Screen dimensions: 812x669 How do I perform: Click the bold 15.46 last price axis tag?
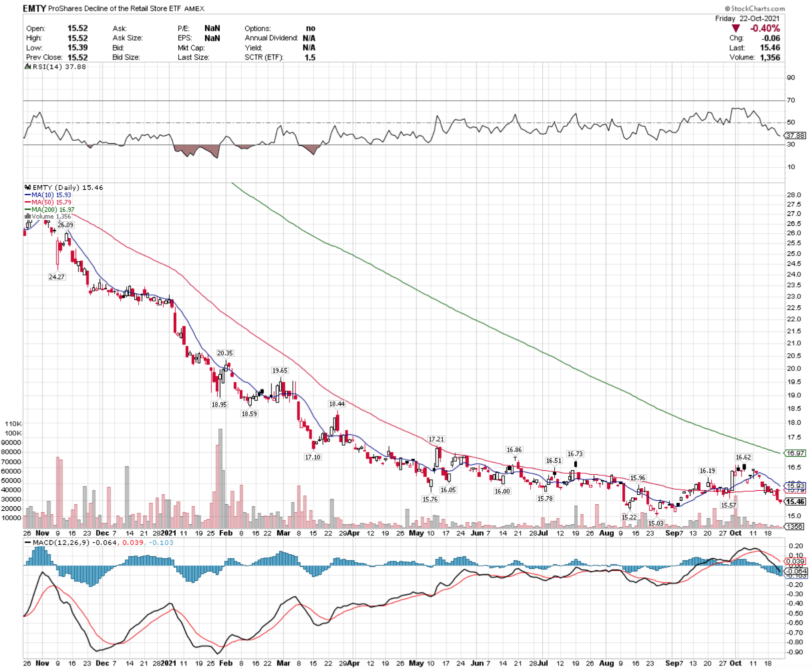click(795, 501)
